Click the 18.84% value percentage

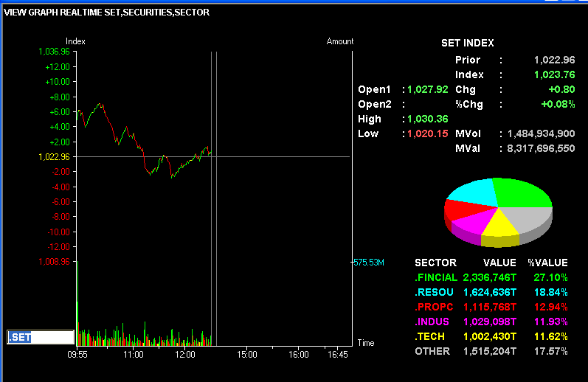tap(550, 292)
